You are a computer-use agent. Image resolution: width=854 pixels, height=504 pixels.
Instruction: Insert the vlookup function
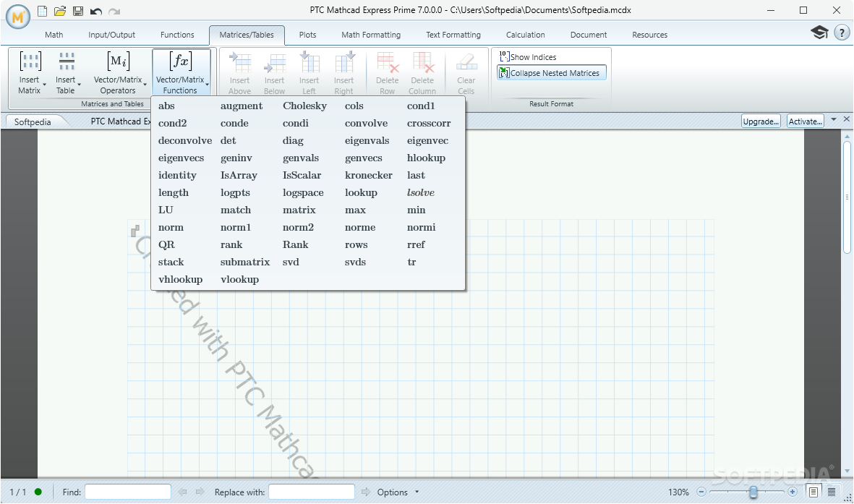[x=239, y=280]
